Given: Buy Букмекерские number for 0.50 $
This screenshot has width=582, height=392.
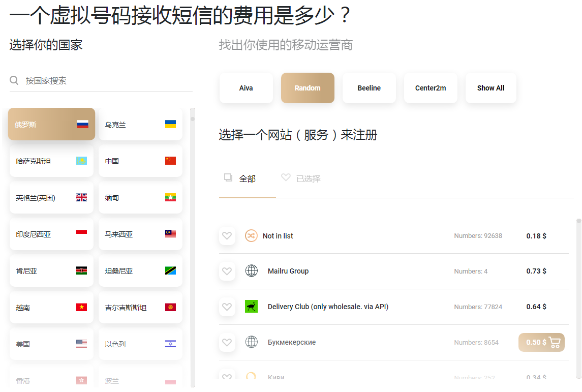Looking at the screenshot, I should click(x=541, y=342).
